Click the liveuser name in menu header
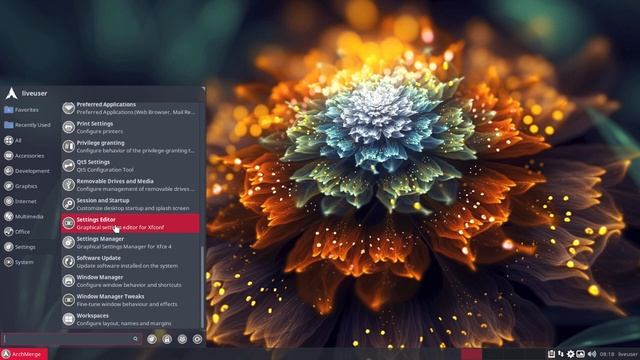Image resolution: width=640 pixels, height=360 pixels. pyautogui.click(x=34, y=93)
